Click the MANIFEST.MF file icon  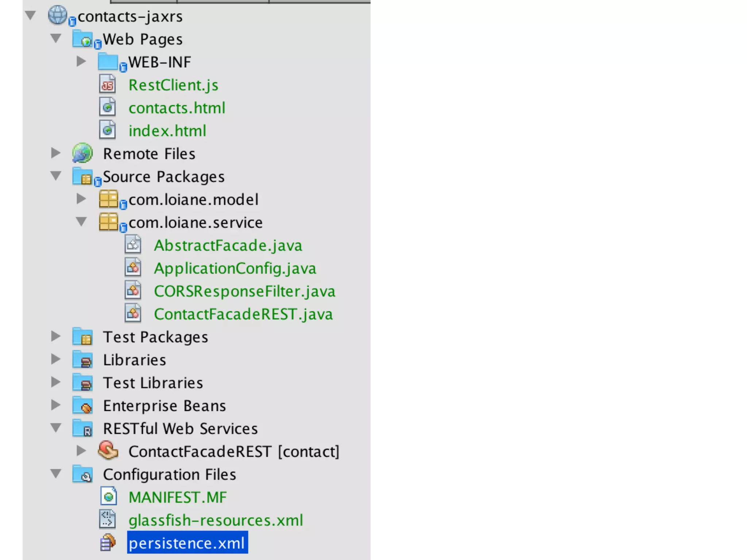[x=108, y=497]
